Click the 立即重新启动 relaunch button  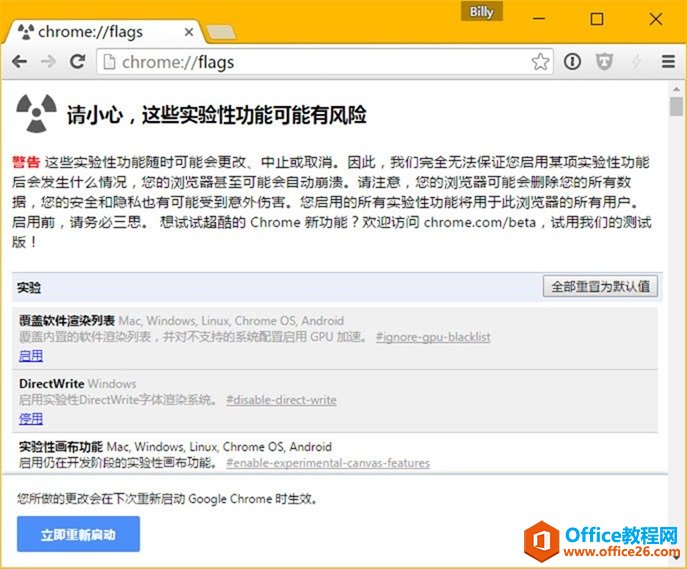point(78,534)
